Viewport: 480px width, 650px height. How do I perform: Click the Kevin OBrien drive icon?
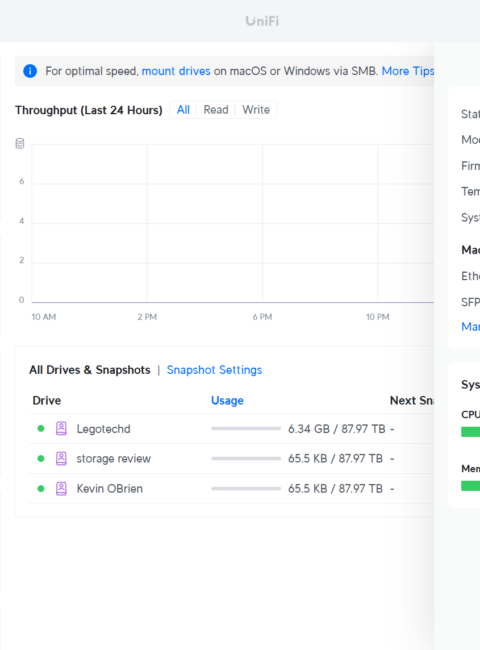click(x=61, y=488)
